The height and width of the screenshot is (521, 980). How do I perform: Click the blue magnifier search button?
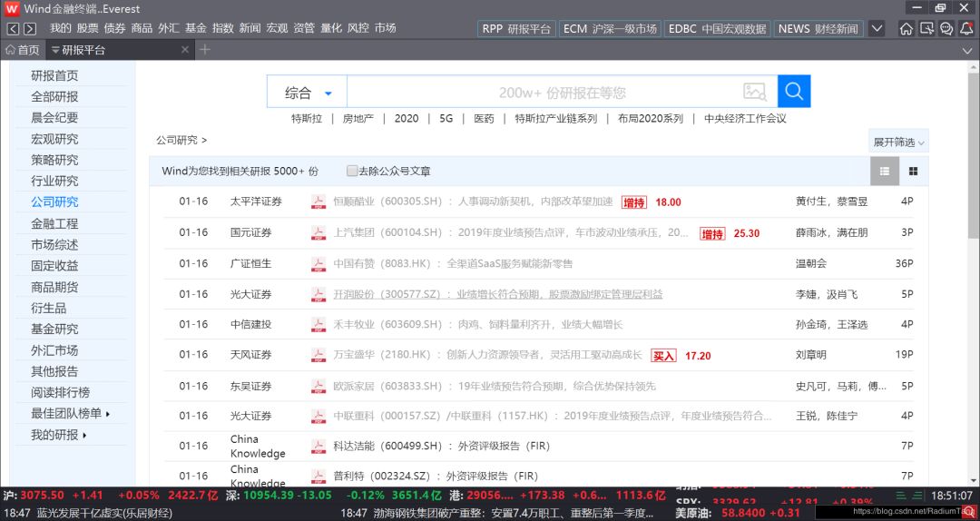coord(794,92)
